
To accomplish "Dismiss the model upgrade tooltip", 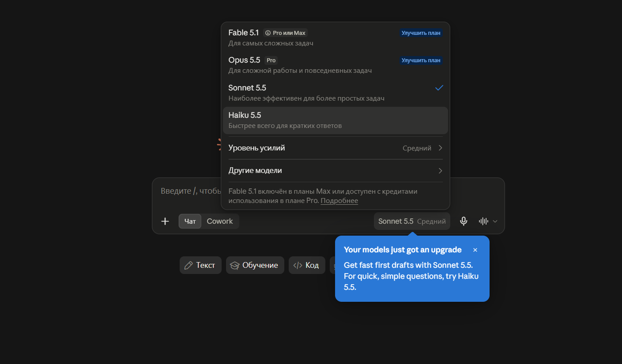I will tap(475, 250).
